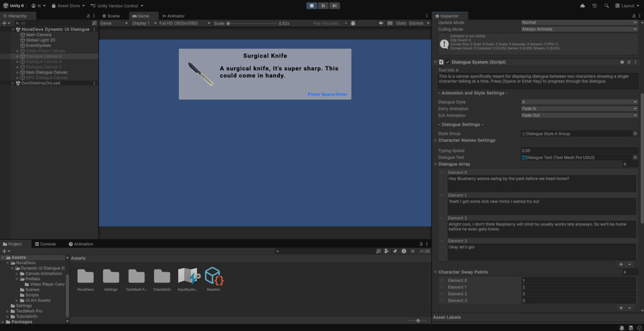
Task: Open the Unity Cloud icon in the top right
Action: coord(582,5)
